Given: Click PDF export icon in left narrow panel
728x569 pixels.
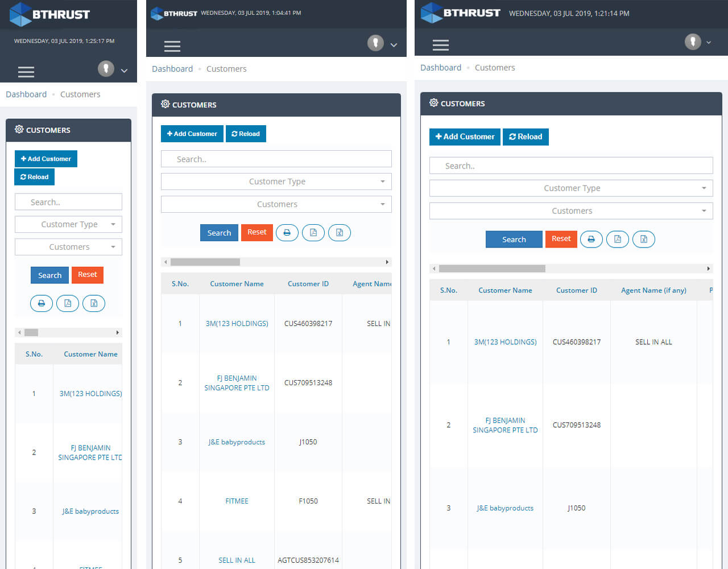Looking at the screenshot, I should point(68,303).
